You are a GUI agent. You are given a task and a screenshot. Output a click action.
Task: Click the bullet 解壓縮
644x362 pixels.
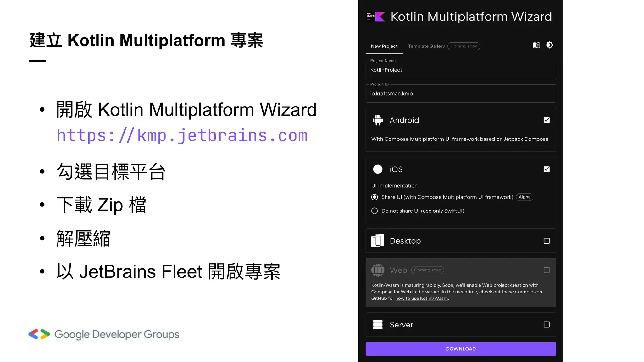click(83, 238)
